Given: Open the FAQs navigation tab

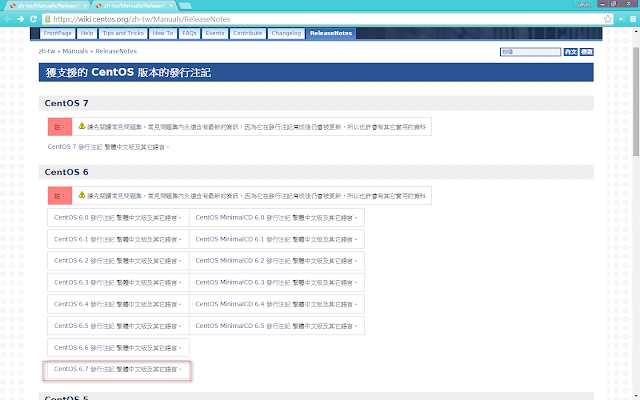Looking at the screenshot, I should pos(189,33).
